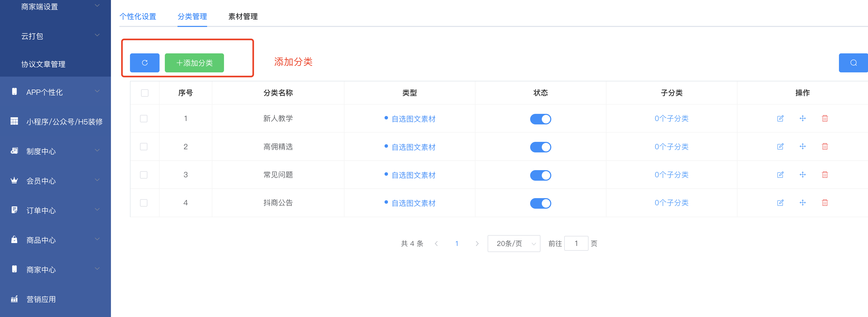Image resolution: width=868 pixels, height=317 pixels.
Task: Check the select-all checkbox in the table header
Action: coord(144,93)
